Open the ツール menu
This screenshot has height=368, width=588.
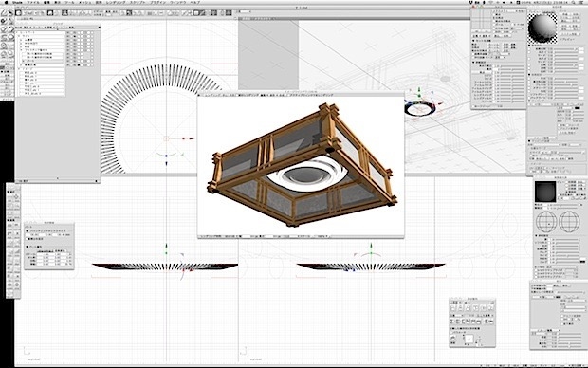[70, 2]
